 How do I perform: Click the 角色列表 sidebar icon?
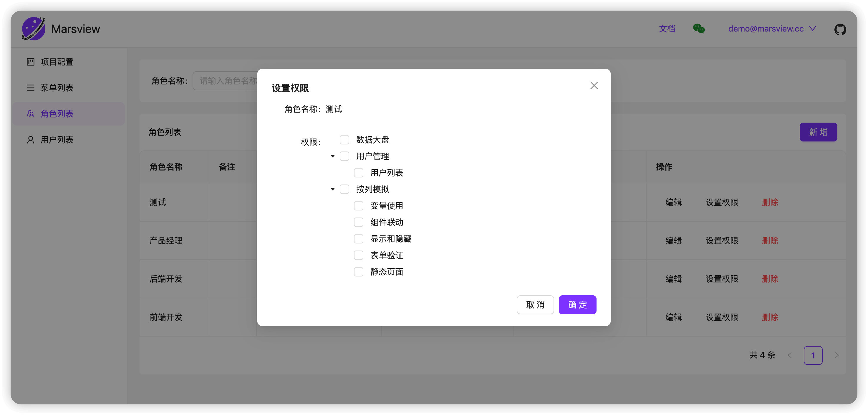point(30,114)
